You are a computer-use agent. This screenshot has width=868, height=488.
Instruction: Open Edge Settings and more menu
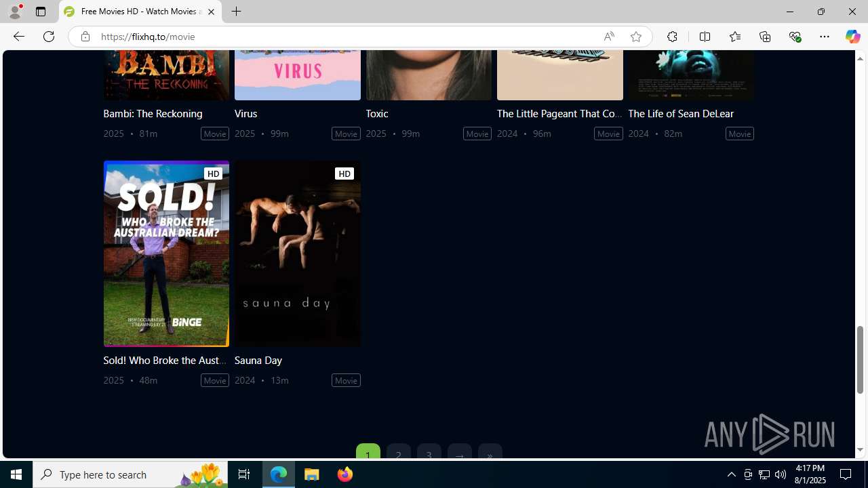[x=825, y=37]
